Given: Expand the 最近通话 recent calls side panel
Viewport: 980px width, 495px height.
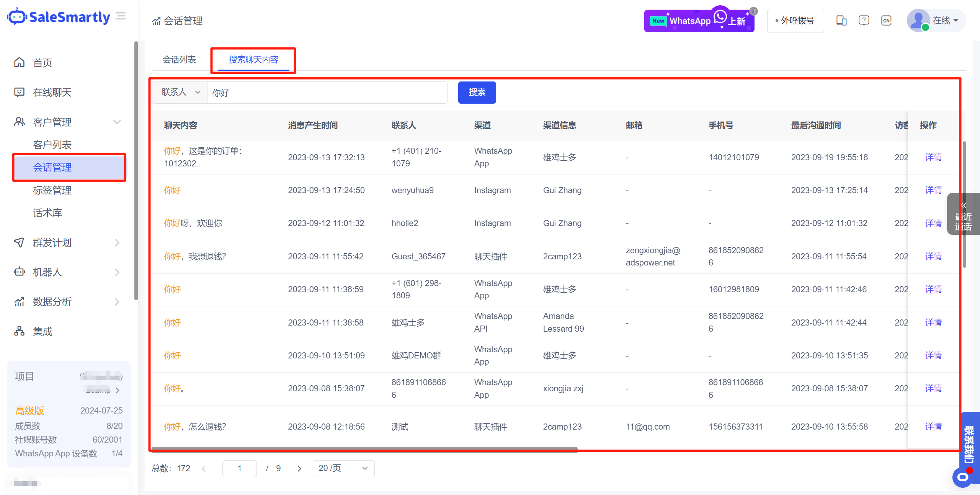Looking at the screenshot, I should click(x=963, y=214).
